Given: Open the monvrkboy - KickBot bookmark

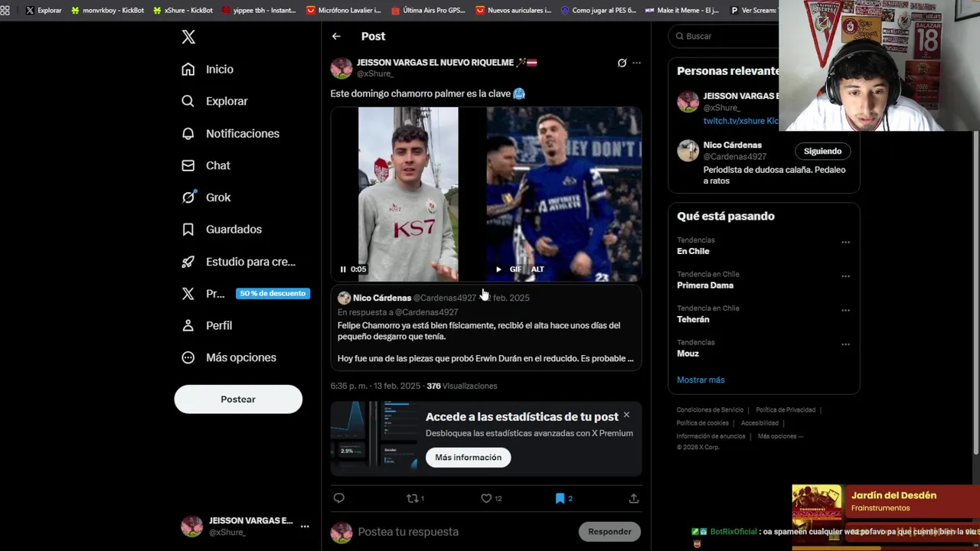Looking at the screenshot, I should tap(107, 10).
